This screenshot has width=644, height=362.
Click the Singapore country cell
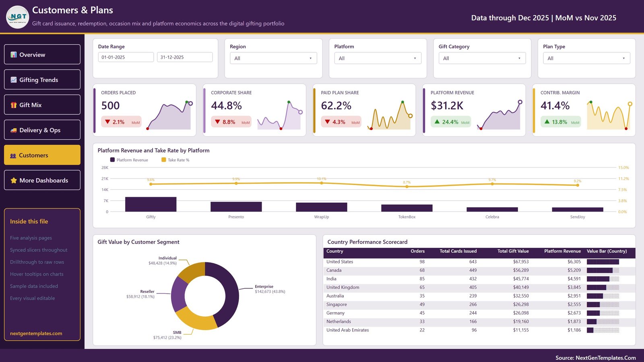coord(336,304)
